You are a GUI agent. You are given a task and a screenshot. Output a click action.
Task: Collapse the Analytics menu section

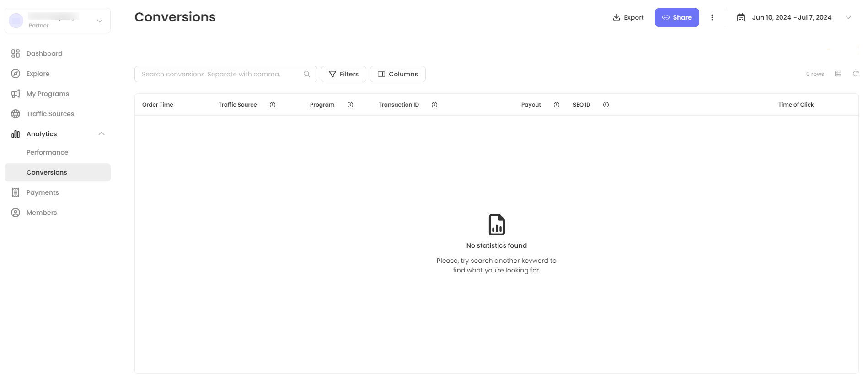click(x=102, y=134)
